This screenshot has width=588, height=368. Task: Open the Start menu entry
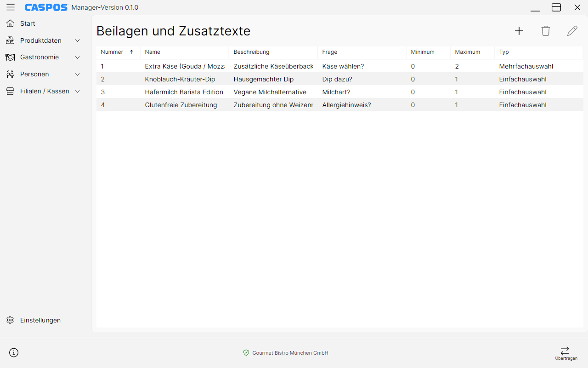28,23
